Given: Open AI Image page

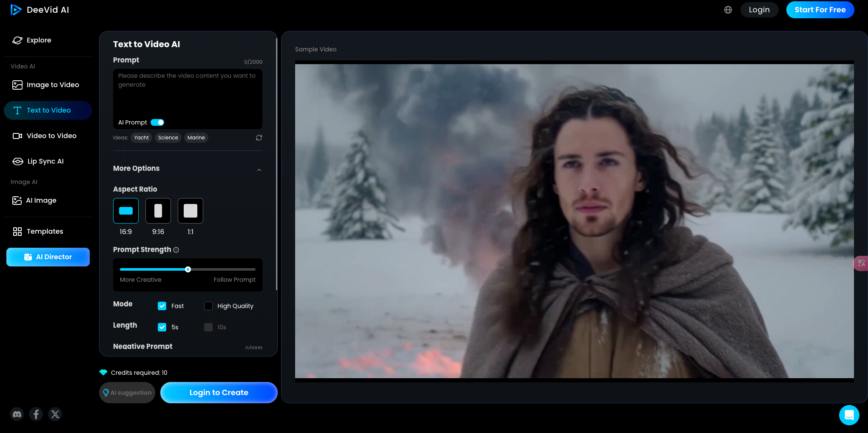Looking at the screenshot, I should point(48,201).
